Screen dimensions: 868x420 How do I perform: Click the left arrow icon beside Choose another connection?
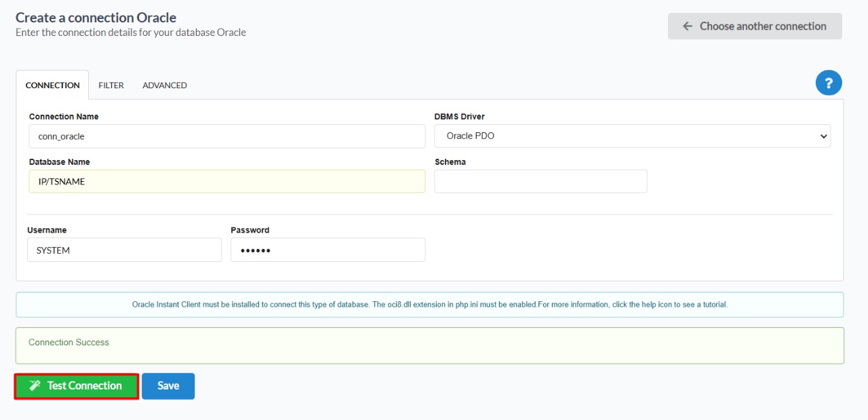pos(687,26)
